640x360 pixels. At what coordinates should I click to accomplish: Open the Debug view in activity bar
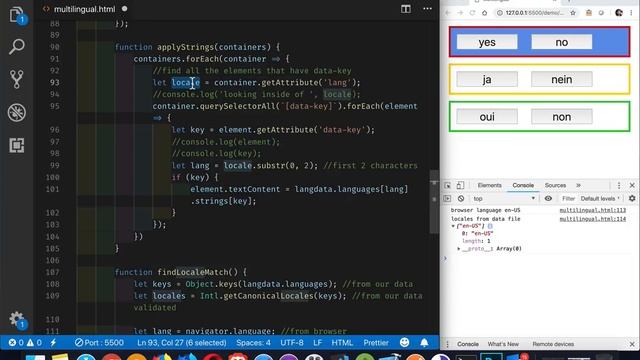16,112
